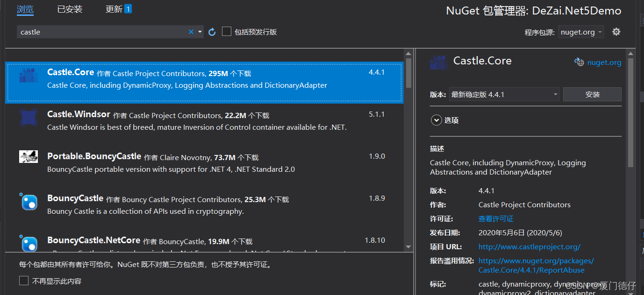Click the Portable.BouncyCastle package icon

tap(29, 156)
